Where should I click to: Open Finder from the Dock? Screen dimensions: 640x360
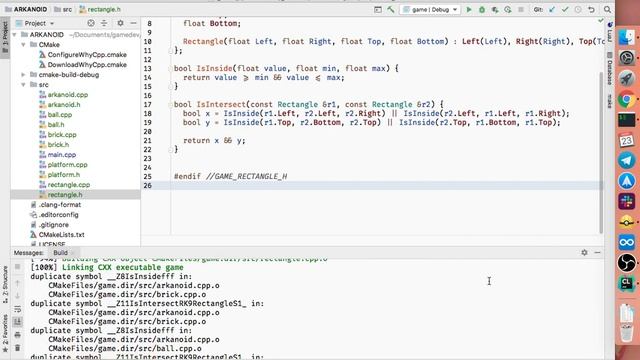627,38
